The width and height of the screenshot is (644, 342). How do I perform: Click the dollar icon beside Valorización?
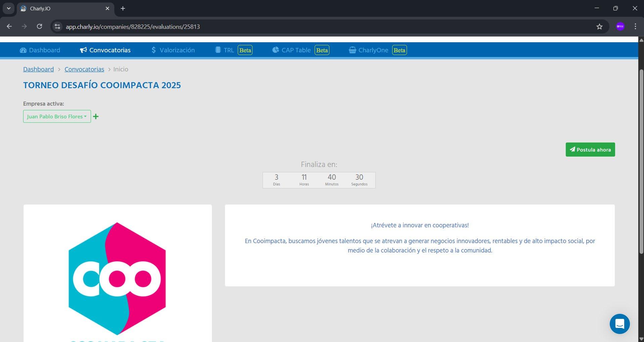point(154,50)
